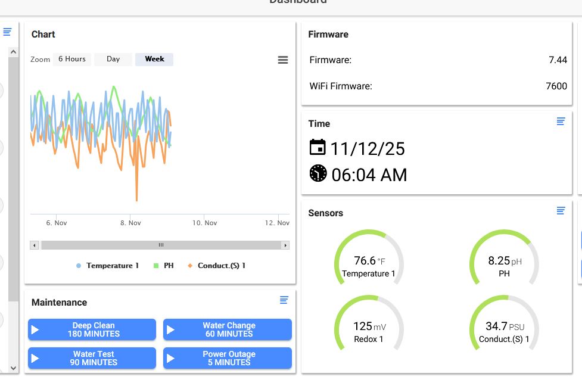This screenshot has height=392, width=582.
Task: Start the Power Outage 5 minutes mode
Action: (x=227, y=358)
